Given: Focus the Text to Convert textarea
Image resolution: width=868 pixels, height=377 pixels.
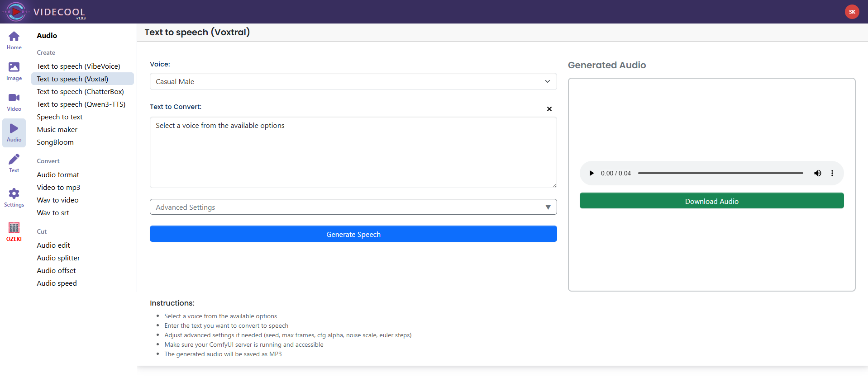Looking at the screenshot, I should pos(353,152).
